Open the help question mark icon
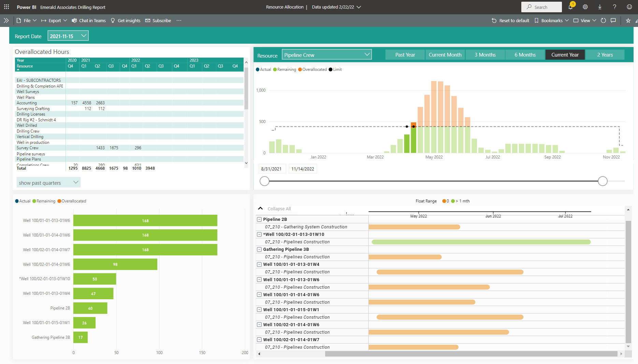This screenshot has height=364, width=638. [x=614, y=7]
